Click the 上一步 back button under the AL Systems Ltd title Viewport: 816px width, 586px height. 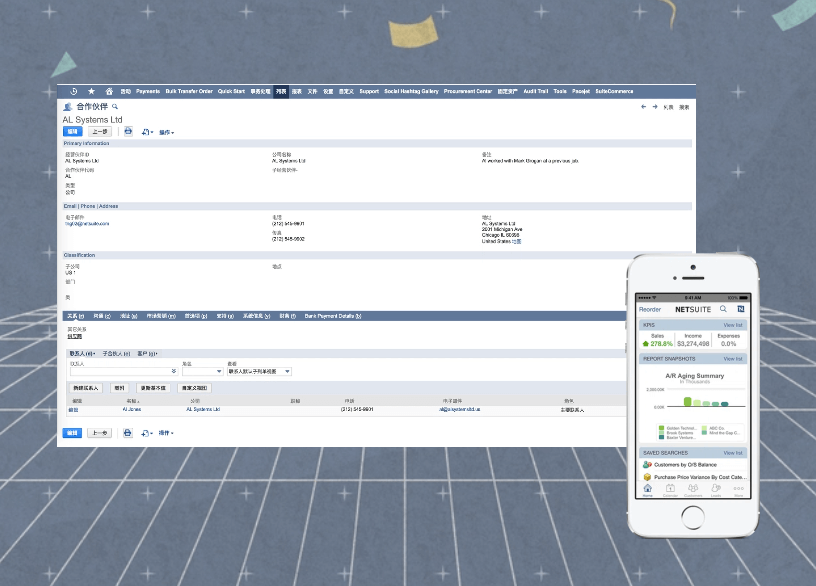pyautogui.click(x=99, y=132)
